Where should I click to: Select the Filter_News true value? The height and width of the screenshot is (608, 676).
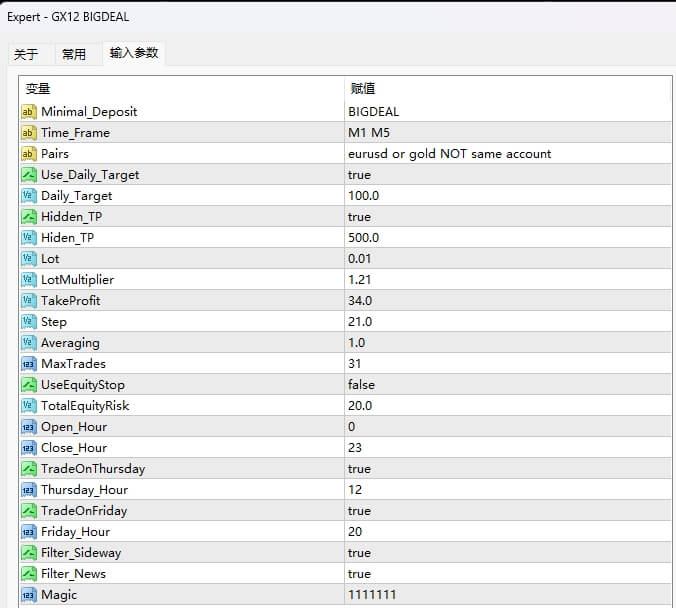point(359,574)
